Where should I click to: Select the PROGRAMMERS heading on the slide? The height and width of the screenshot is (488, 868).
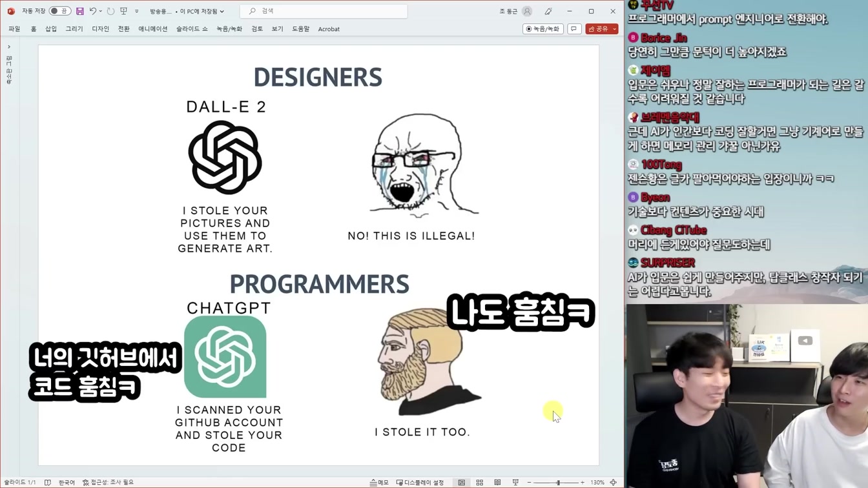pos(319,284)
